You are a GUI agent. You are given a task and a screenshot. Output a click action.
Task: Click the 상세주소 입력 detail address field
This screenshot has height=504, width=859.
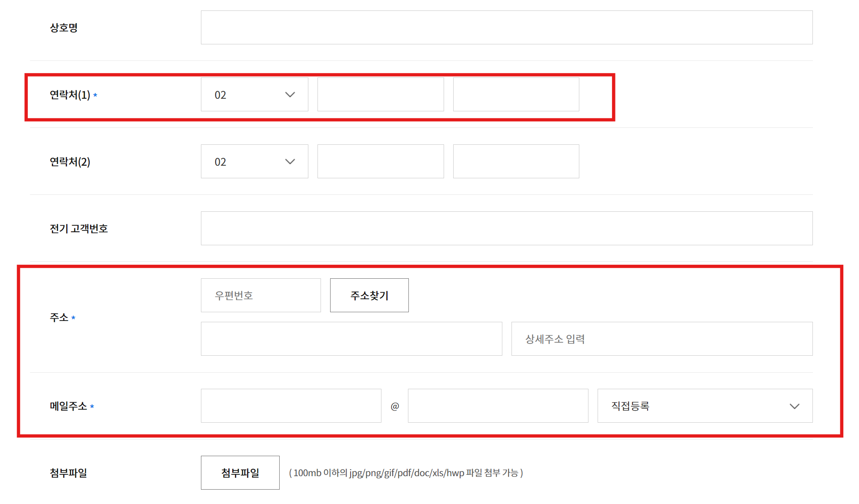[662, 339]
